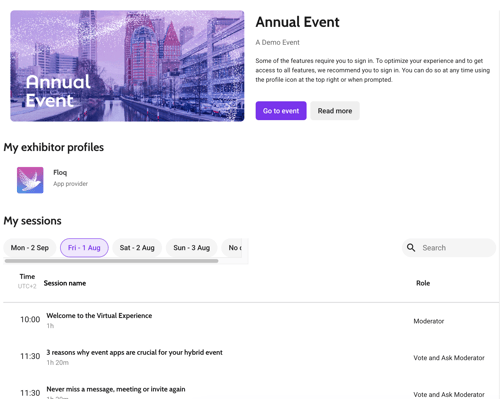Click the Floq bird logo icon

(30, 180)
